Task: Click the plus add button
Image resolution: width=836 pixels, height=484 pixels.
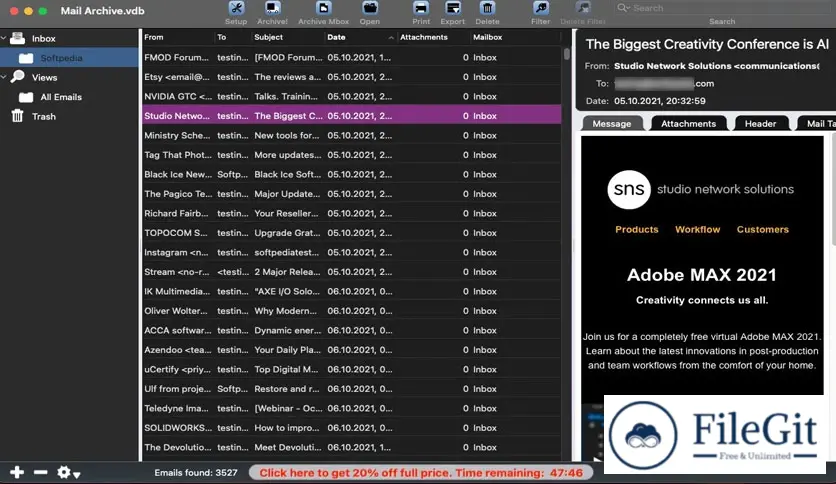Action: tap(17, 472)
